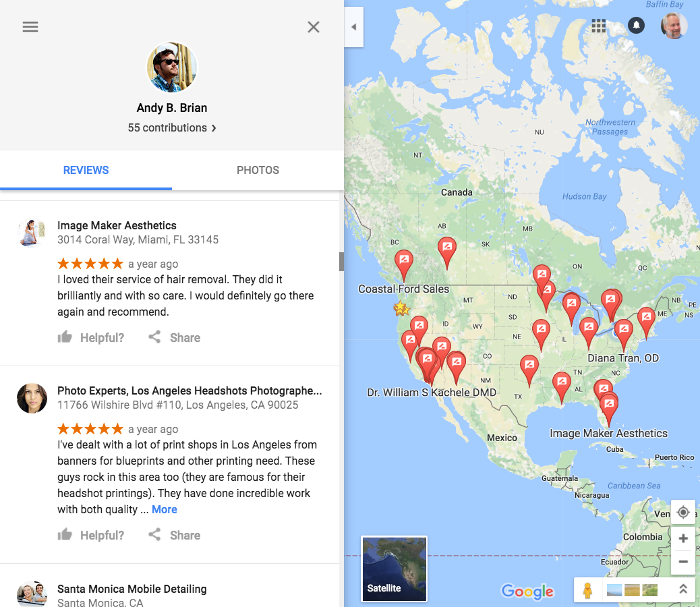Image resolution: width=700 pixels, height=607 pixels.
Task: Open the hamburger main menu
Action: pyautogui.click(x=30, y=27)
